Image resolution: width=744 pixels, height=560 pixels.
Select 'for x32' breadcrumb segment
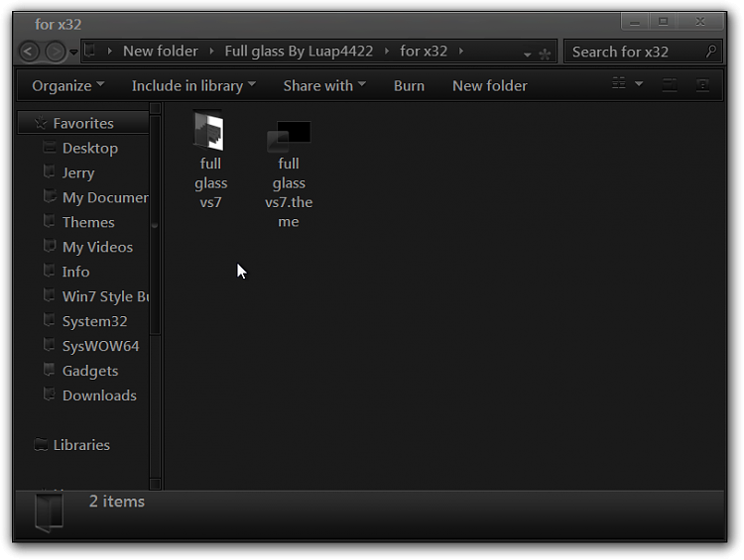pyautogui.click(x=424, y=51)
